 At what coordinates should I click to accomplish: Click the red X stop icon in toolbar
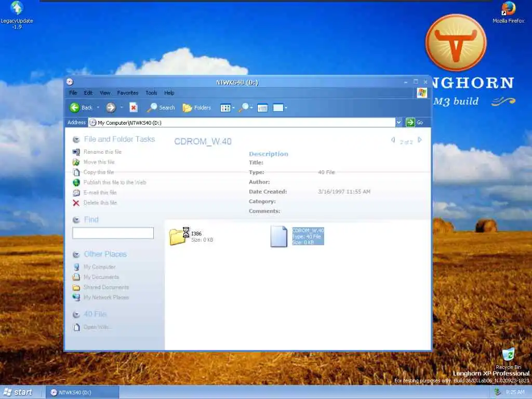tap(134, 108)
